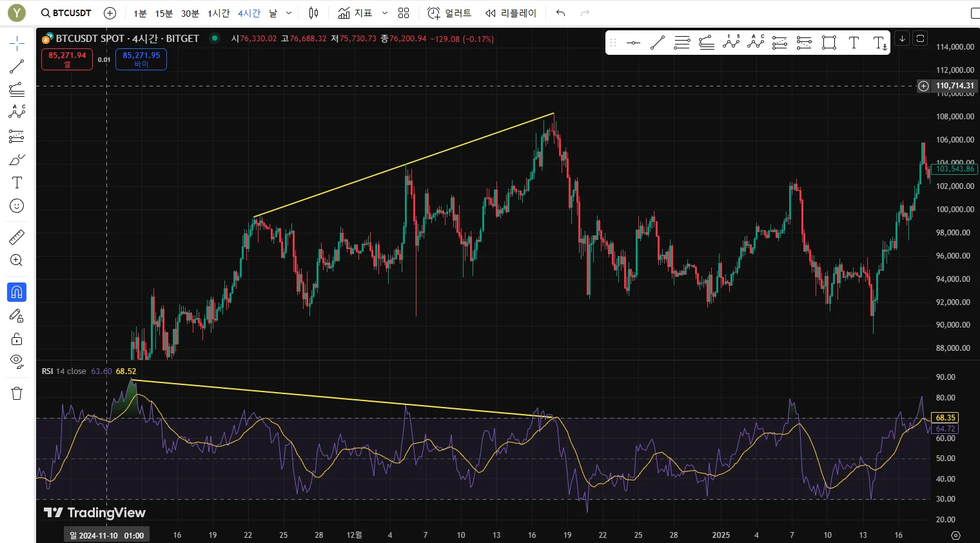Select short position tool in floating toolbar
The width and height of the screenshot is (980, 543).
click(x=805, y=43)
